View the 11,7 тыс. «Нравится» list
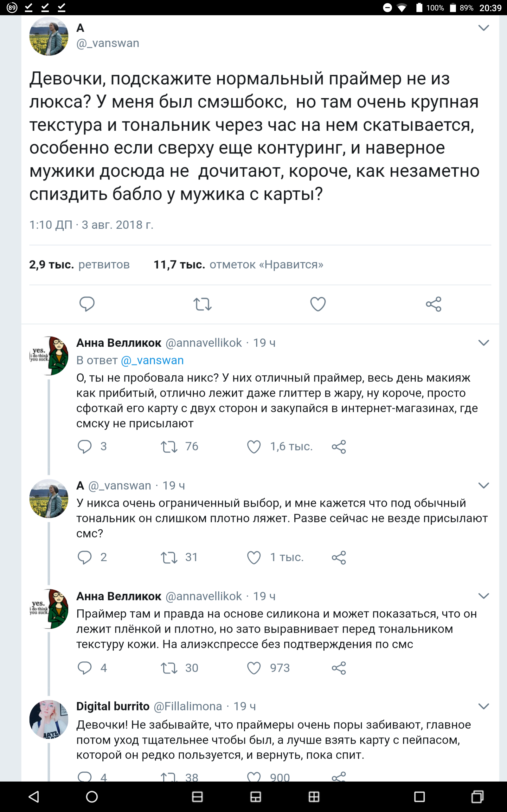The image size is (507, 812). coord(238,265)
